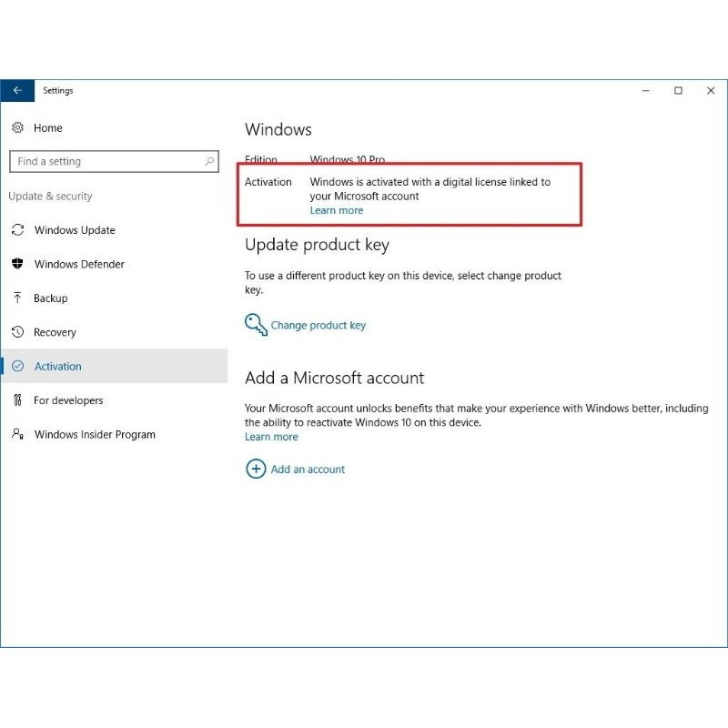728x728 pixels.
Task: Click the Windows Insider Program person icon
Action: pos(17,435)
